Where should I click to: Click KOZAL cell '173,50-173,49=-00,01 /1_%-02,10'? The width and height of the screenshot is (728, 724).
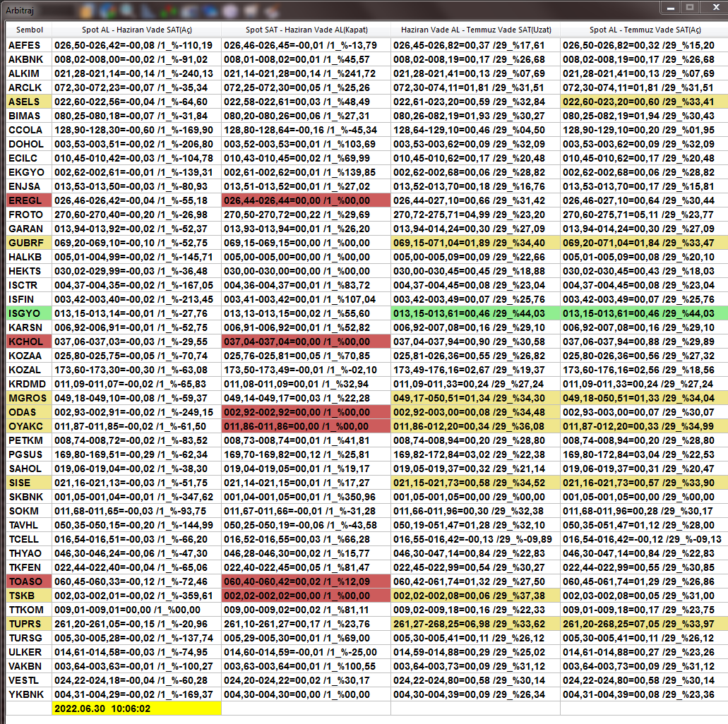tap(306, 370)
